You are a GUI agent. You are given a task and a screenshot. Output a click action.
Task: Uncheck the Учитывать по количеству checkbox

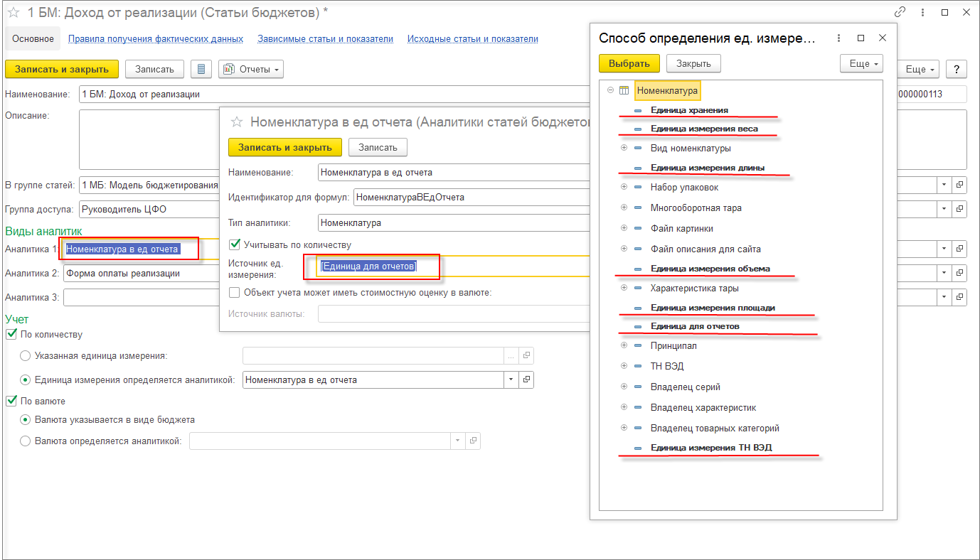click(235, 244)
